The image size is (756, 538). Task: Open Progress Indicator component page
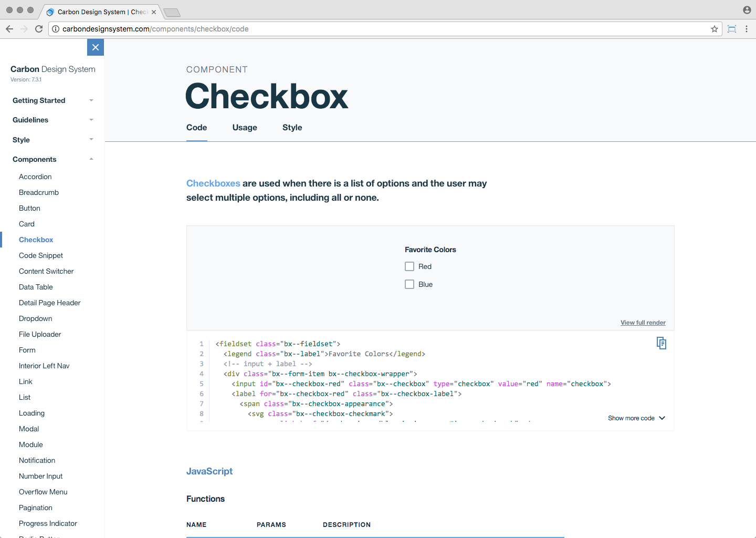[48, 523]
